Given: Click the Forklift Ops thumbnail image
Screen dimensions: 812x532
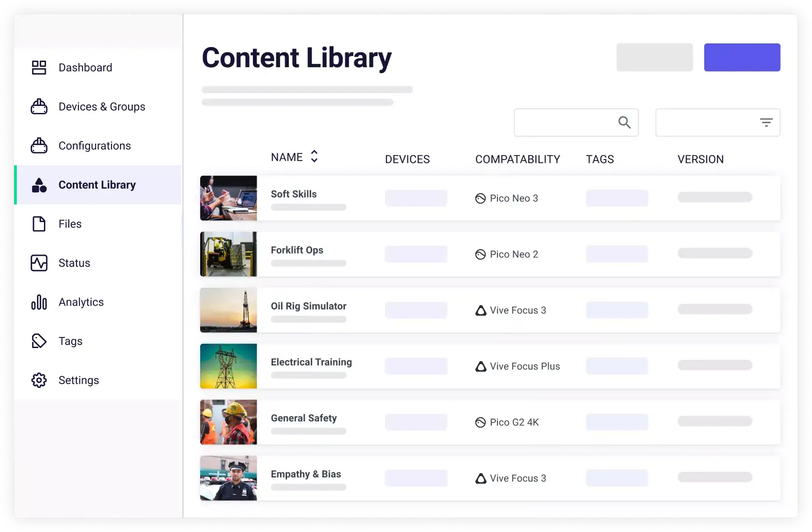Looking at the screenshot, I should click(x=228, y=254).
